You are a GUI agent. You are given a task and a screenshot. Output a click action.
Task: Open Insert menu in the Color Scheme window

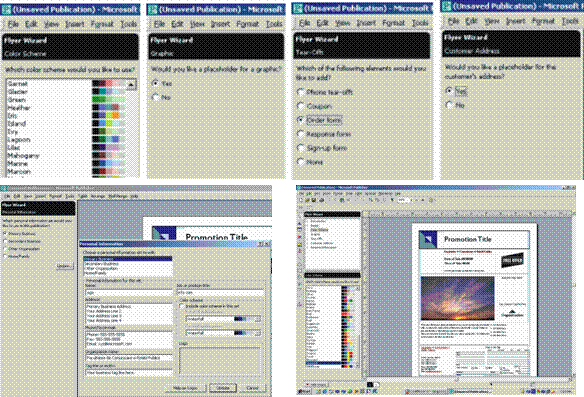tap(74, 24)
